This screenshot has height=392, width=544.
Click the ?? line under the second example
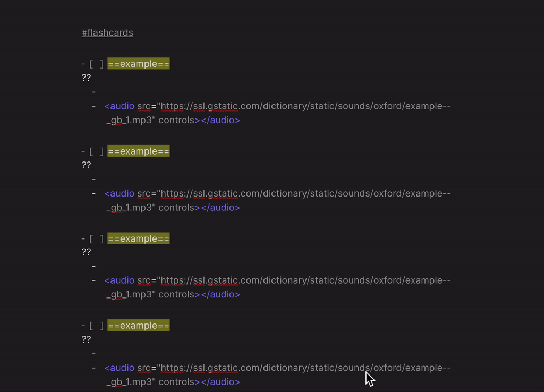click(87, 165)
